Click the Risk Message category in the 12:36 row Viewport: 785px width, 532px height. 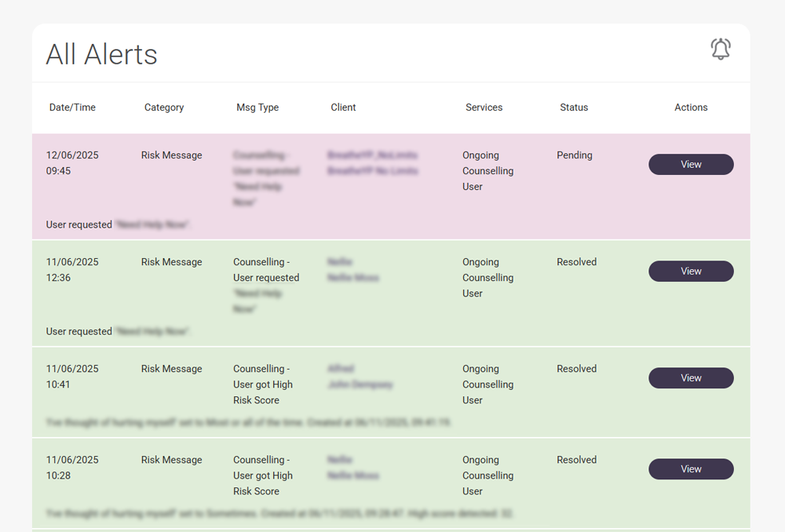pyautogui.click(x=172, y=262)
